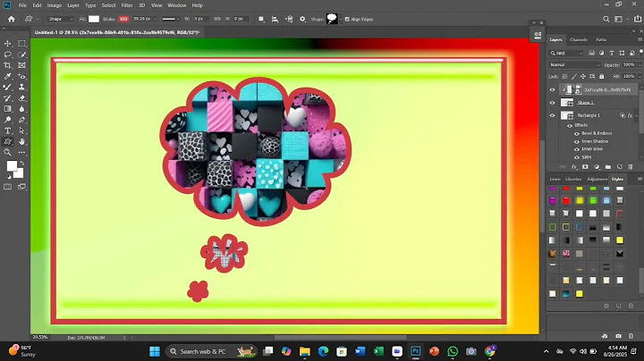
Task: Select the Hand tool
Action: point(21,141)
